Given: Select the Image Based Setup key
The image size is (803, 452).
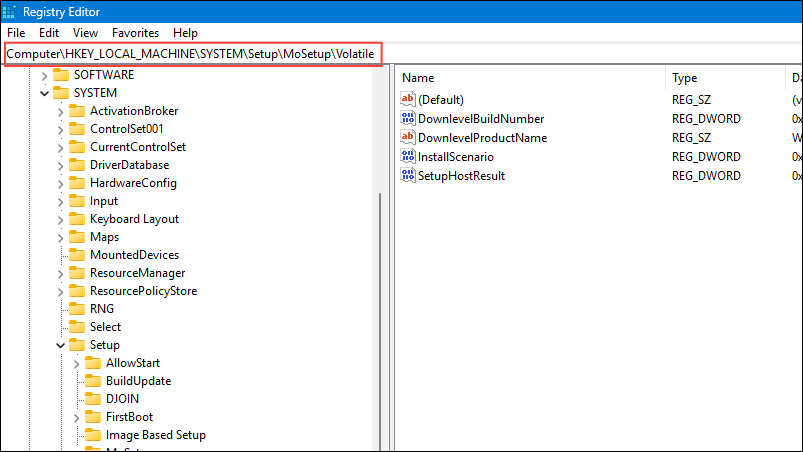Looking at the screenshot, I should click(x=155, y=435).
